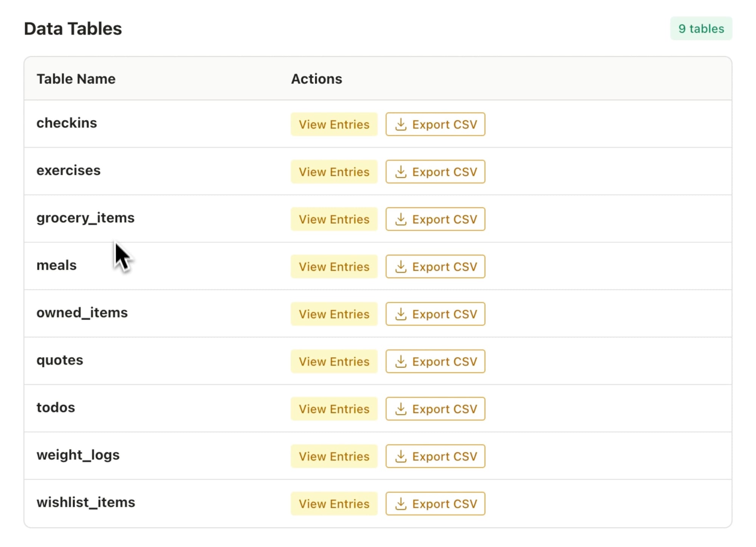This screenshot has height=547, width=756.
Task: Export wishlist_items as CSV
Action: point(435,504)
